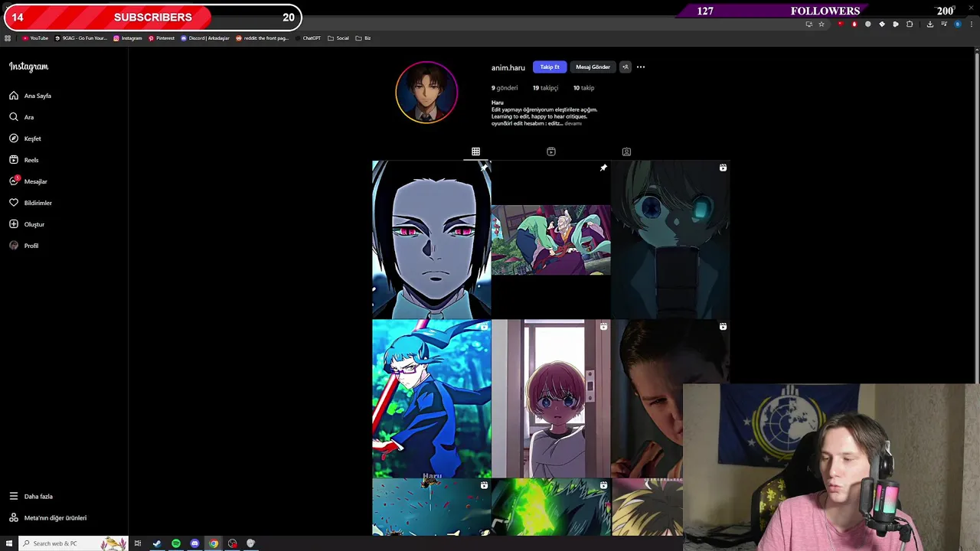Open the post of the pink-haired girl at door
This screenshot has height=551, width=980.
[x=550, y=399]
